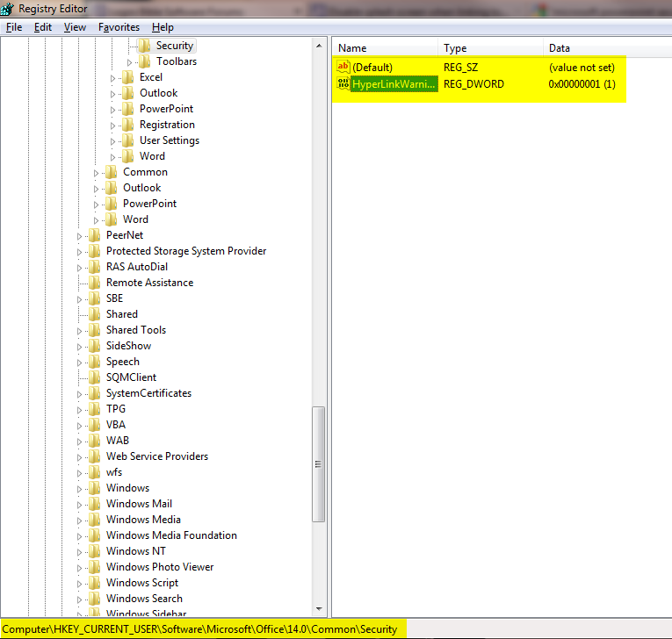Expand the Toolbars key
Viewport: 672px width, 639px height.
(129, 62)
